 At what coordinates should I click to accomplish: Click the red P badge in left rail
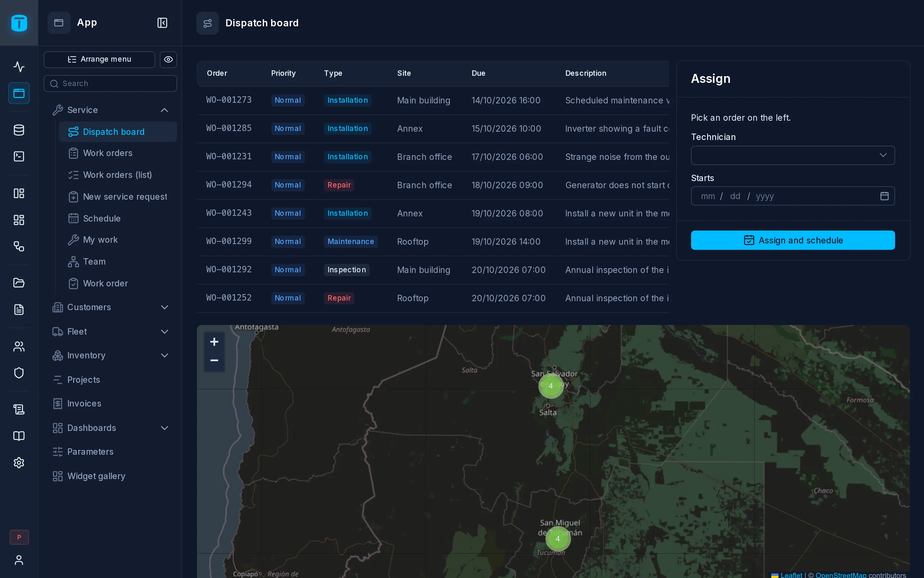[x=19, y=537]
